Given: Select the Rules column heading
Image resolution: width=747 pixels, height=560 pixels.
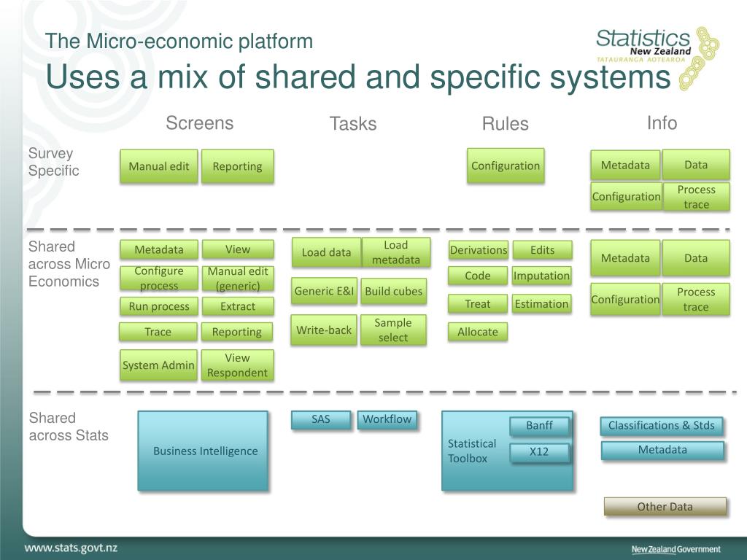Looking at the screenshot, I should tap(505, 123).
